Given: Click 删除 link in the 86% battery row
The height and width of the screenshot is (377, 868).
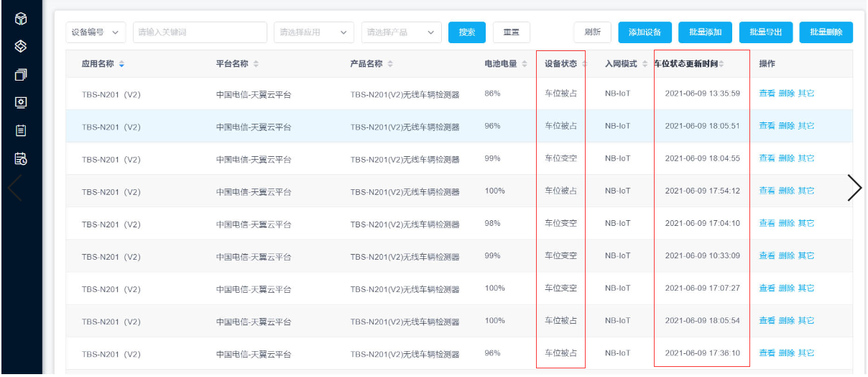Looking at the screenshot, I should pos(786,94).
